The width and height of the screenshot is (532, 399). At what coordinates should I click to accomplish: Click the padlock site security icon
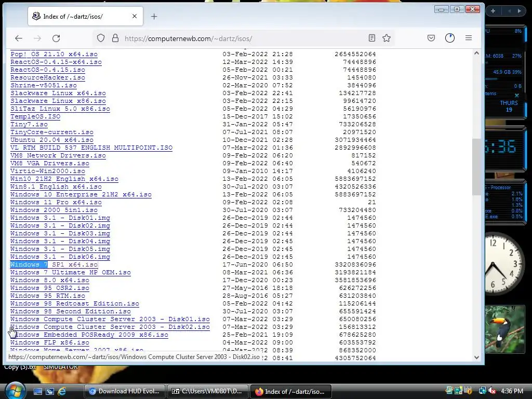pos(115,38)
